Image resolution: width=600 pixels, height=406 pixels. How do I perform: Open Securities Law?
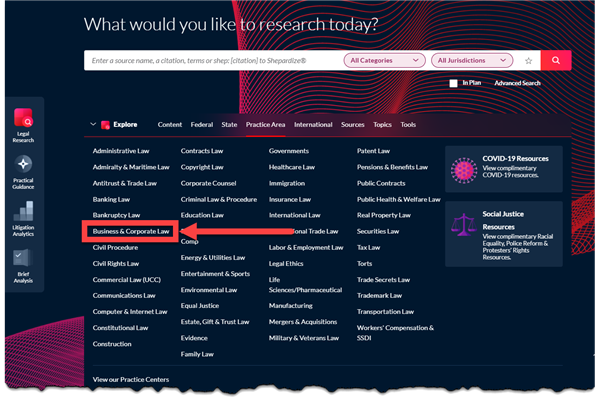(378, 232)
